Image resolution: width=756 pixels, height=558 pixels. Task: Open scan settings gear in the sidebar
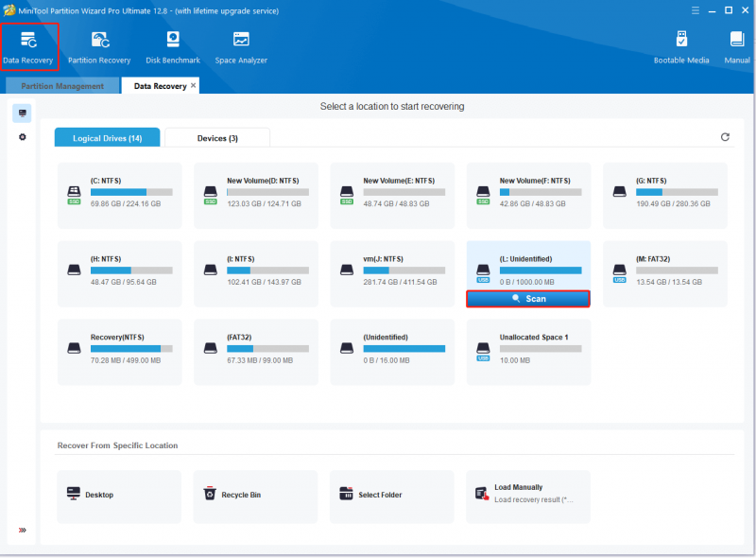[x=22, y=137]
